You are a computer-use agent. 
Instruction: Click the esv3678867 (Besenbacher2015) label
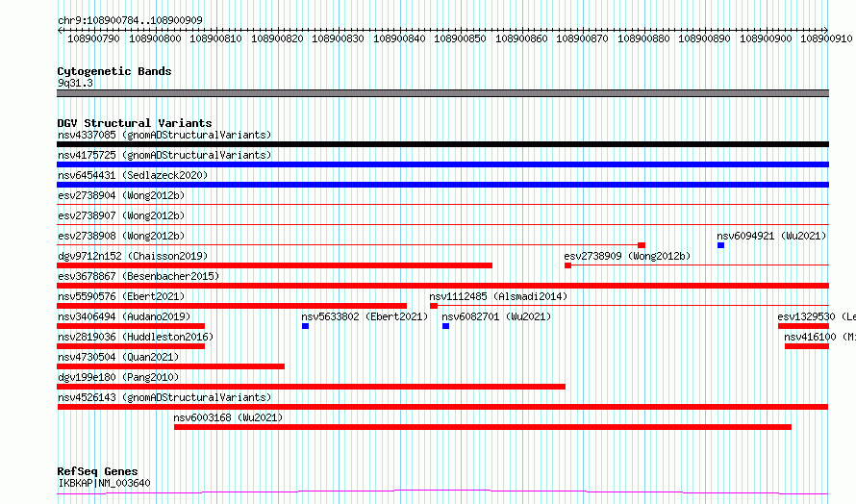tap(138, 276)
